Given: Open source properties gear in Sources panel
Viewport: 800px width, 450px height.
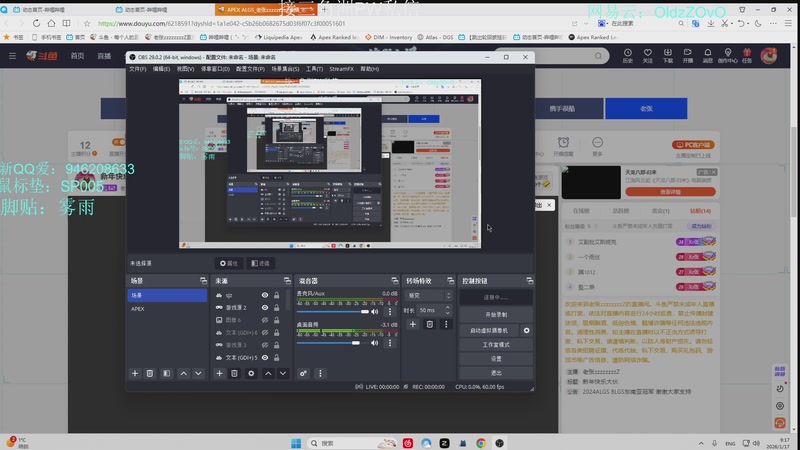Looking at the screenshot, I should coord(251,373).
